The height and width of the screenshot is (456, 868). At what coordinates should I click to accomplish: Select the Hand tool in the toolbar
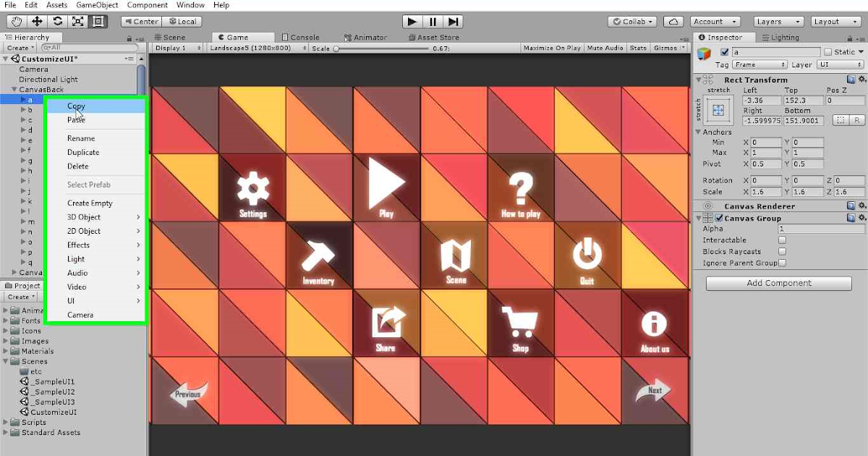[x=15, y=21]
